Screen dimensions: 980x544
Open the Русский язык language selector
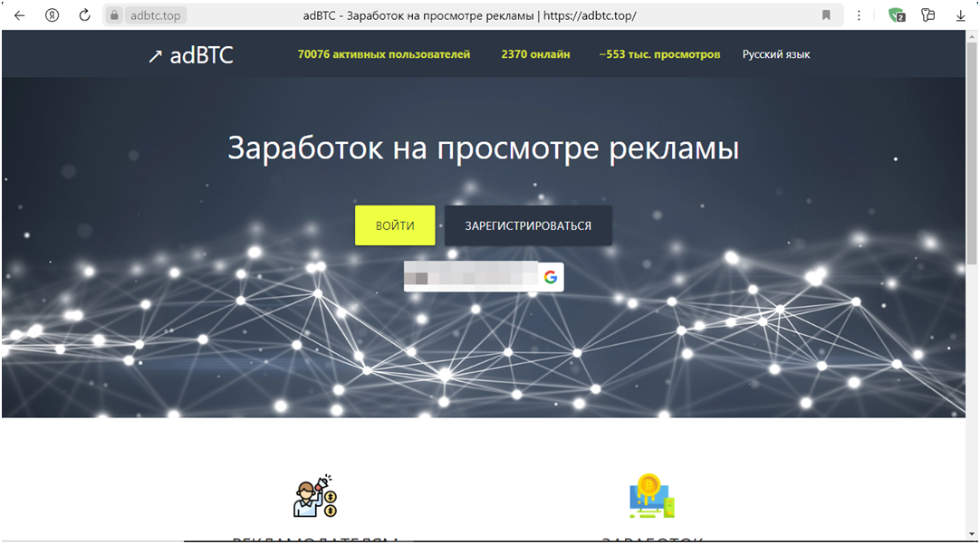(776, 54)
